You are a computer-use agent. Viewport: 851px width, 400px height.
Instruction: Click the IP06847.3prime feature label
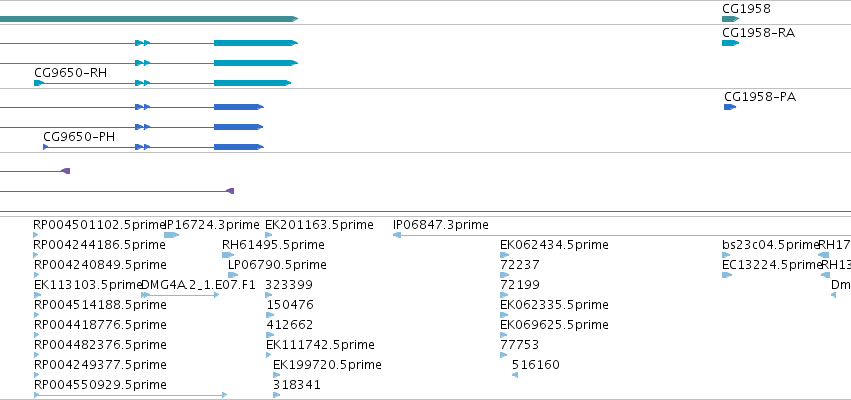441,225
